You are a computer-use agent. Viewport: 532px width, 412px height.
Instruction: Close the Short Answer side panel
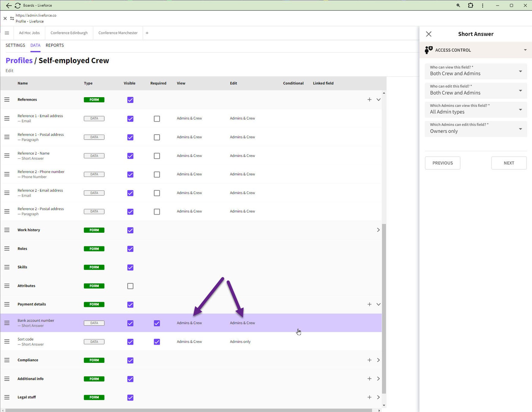(x=429, y=34)
